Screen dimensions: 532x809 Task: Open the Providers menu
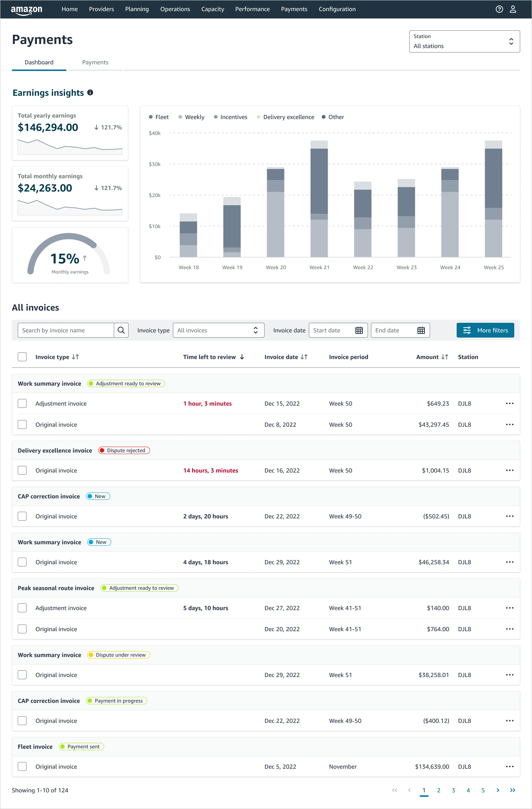pos(102,9)
